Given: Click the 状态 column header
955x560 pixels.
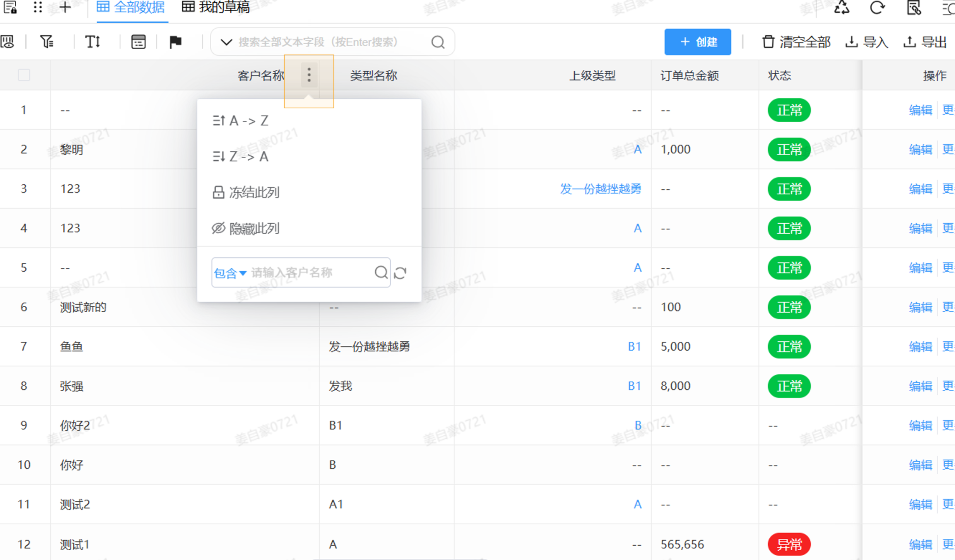Looking at the screenshot, I should point(779,75).
